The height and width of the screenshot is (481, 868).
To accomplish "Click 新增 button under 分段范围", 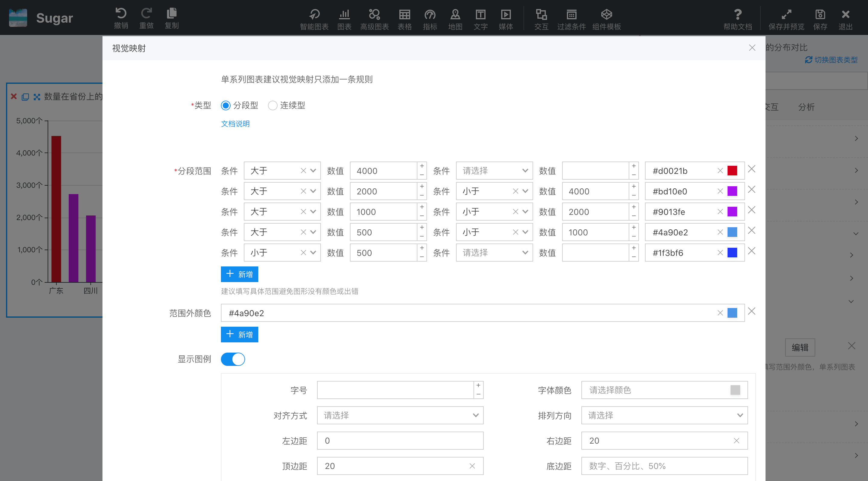I will (239, 274).
